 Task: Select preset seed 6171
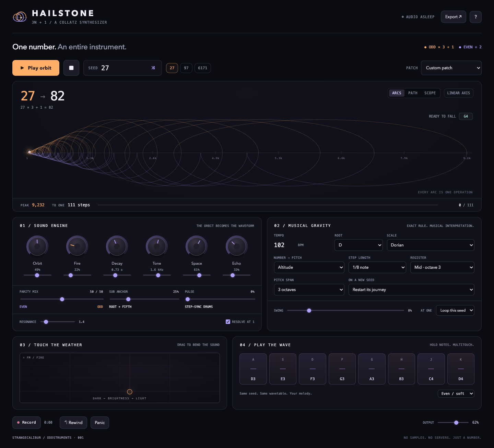click(203, 68)
